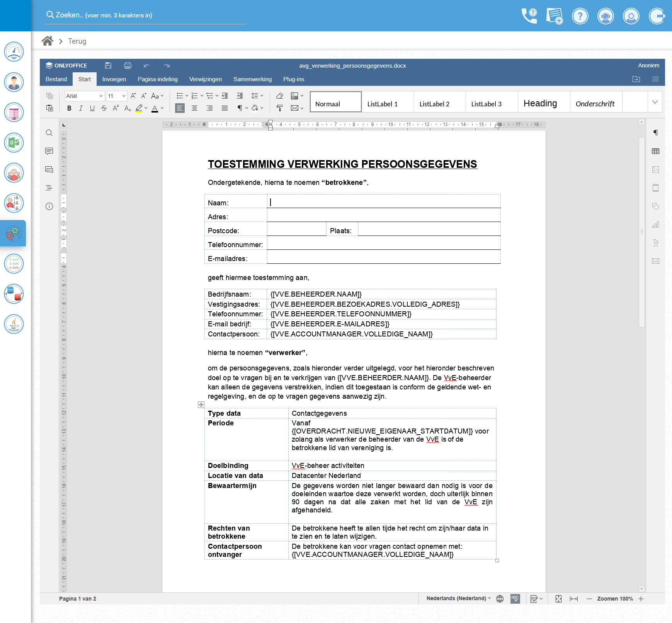Open the comments panel in left sidebar
Viewport: 672px width, 623px height.
coord(49,151)
